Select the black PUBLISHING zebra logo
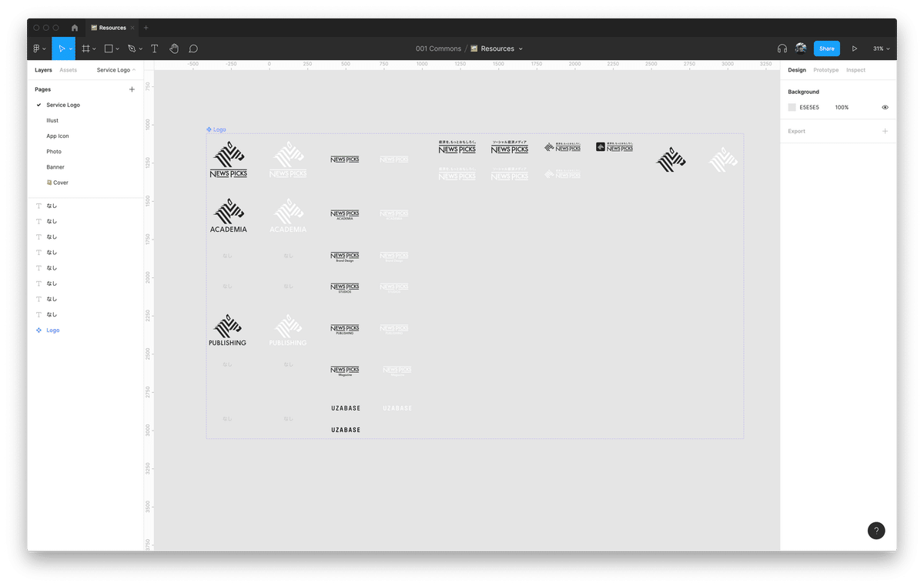Image resolution: width=924 pixels, height=587 pixels. 227,330
